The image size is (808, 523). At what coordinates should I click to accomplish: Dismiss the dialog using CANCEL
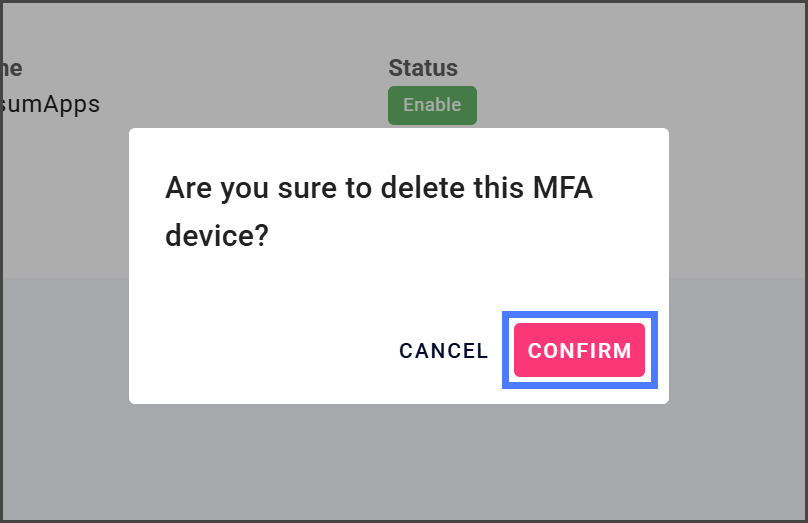tap(443, 351)
